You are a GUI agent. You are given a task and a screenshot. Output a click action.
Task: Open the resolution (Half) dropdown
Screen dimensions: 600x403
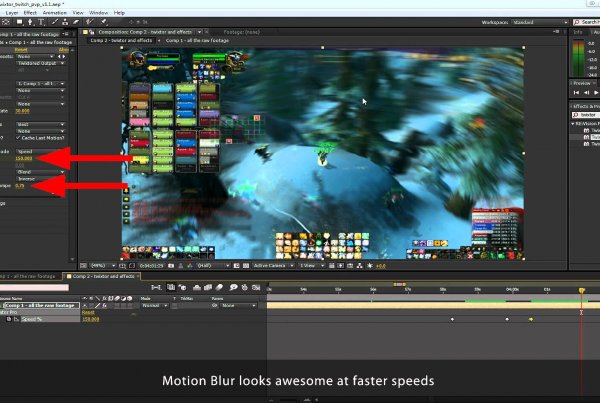213,266
